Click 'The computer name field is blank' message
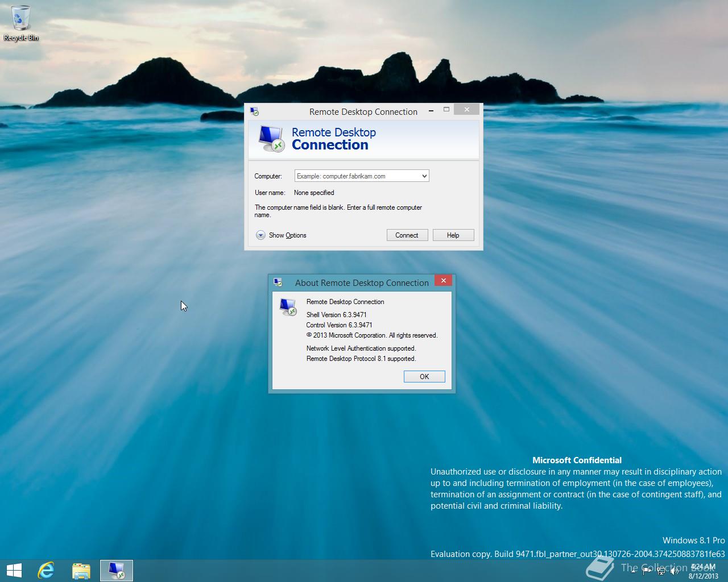Viewport: 728px width, 582px height. tap(338, 211)
